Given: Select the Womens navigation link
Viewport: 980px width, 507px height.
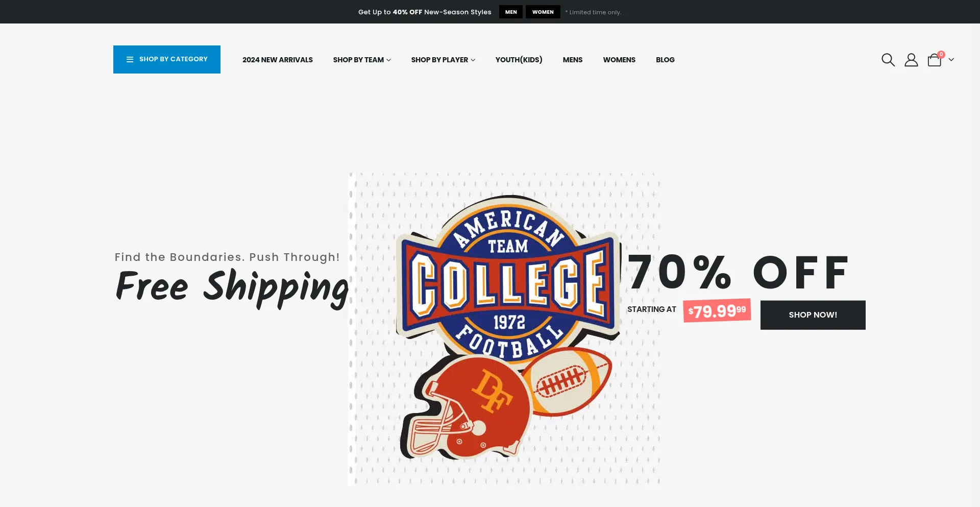Looking at the screenshot, I should pyautogui.click(x=619, y=60).
